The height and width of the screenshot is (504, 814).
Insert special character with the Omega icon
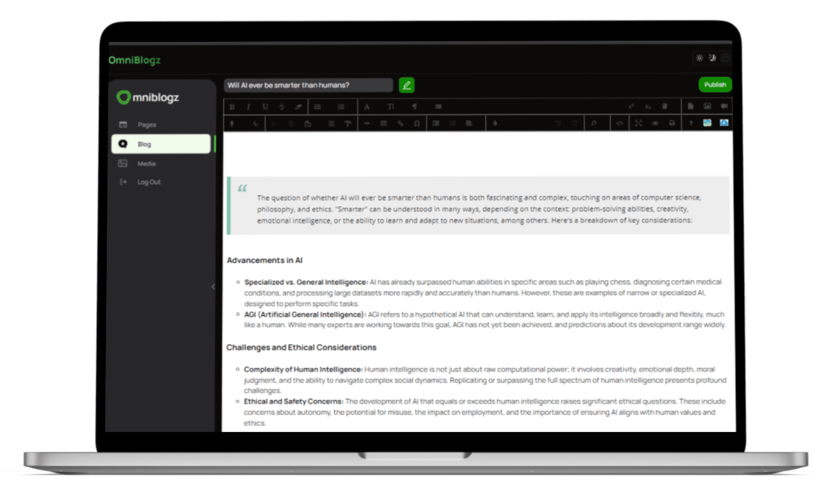click(417, 124)
